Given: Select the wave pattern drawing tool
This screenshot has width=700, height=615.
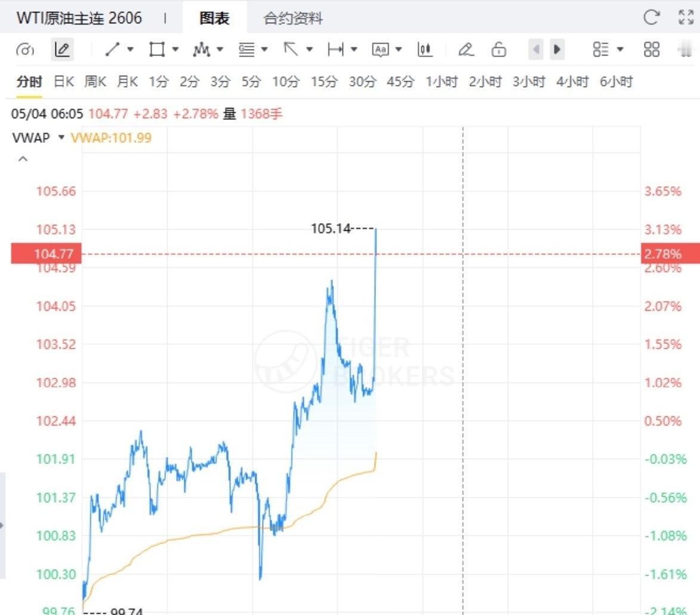Looking at the screenshot, I should point(201,50).
